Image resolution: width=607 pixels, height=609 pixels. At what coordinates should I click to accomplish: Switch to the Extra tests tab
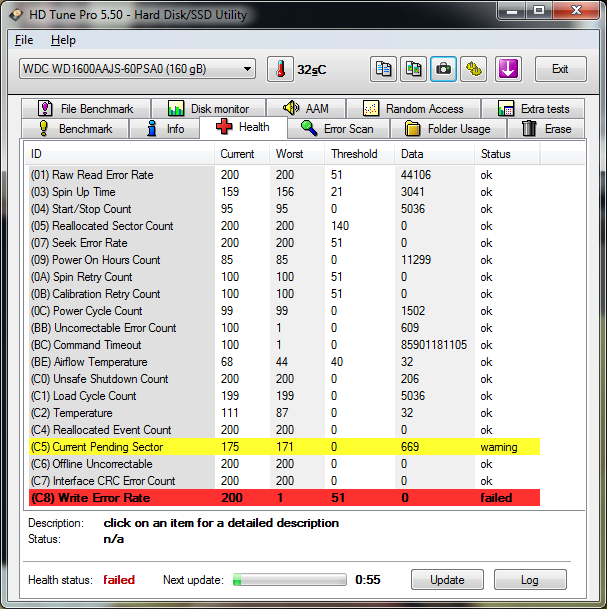pyautogui.click(x=533, y=108)
